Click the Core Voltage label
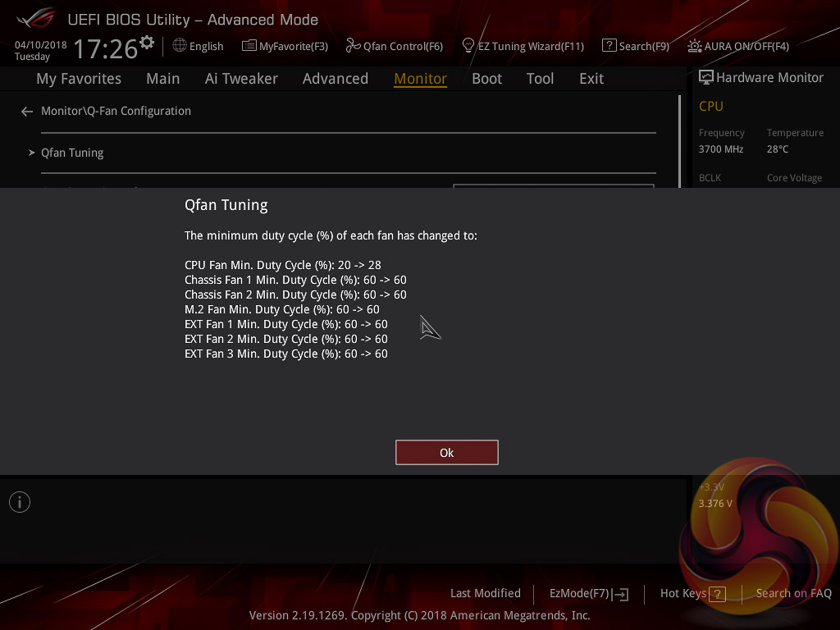The image size is (840, 630). coord(794,178)
